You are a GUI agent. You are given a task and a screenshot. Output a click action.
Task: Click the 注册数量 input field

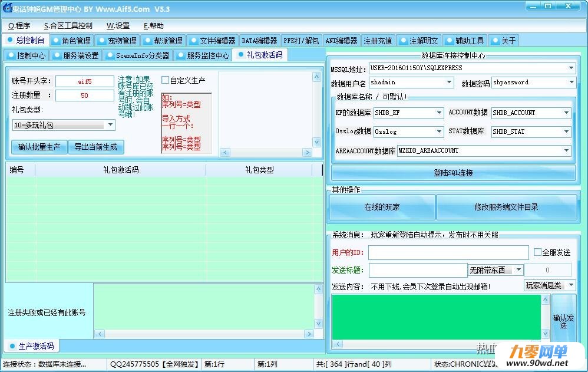point(85,96)
